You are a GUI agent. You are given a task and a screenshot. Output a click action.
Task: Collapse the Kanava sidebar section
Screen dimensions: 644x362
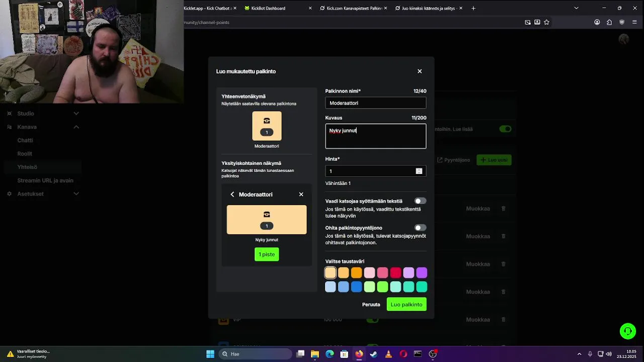(x=76, y=127)
